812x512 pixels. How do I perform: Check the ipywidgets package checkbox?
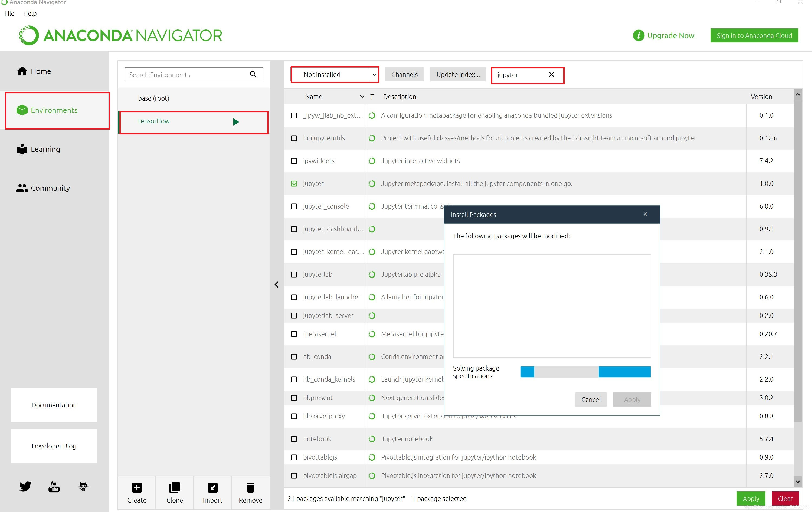tap(294, 161)
